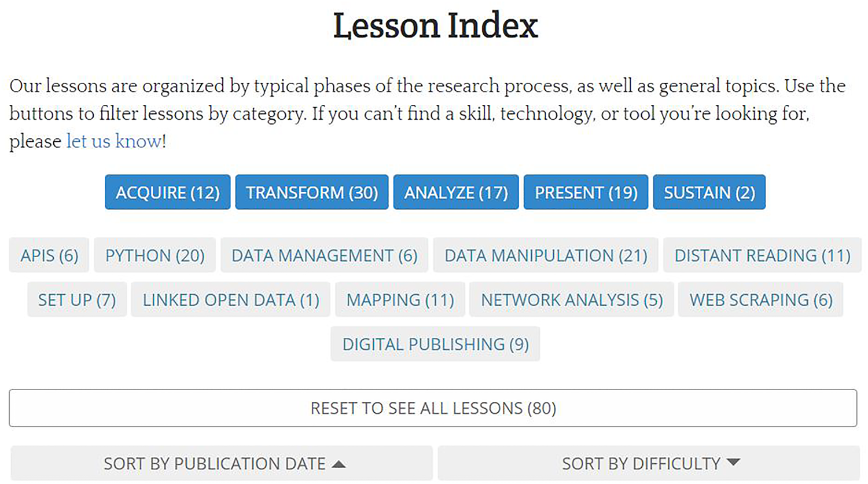Sort lessons by publication date
The image size is (868, 484).
222,463
